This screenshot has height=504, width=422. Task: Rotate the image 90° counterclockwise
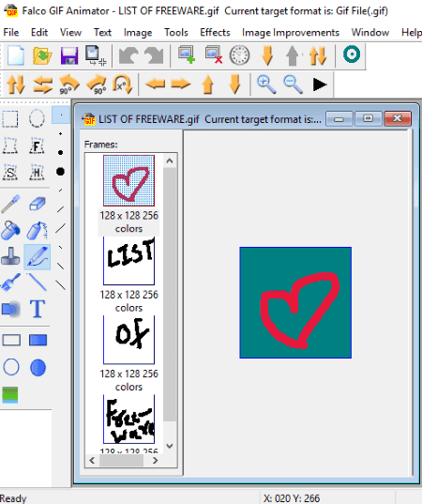(69, 84)
